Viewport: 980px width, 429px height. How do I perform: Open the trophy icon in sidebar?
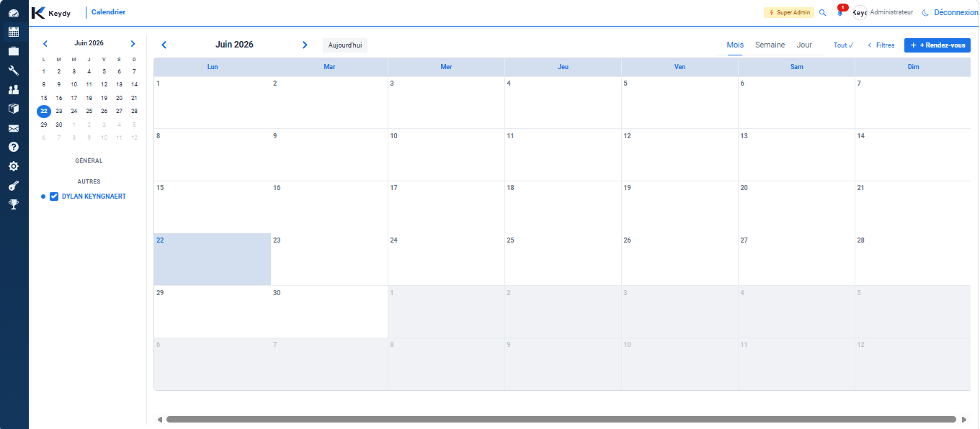pos(13,204)
